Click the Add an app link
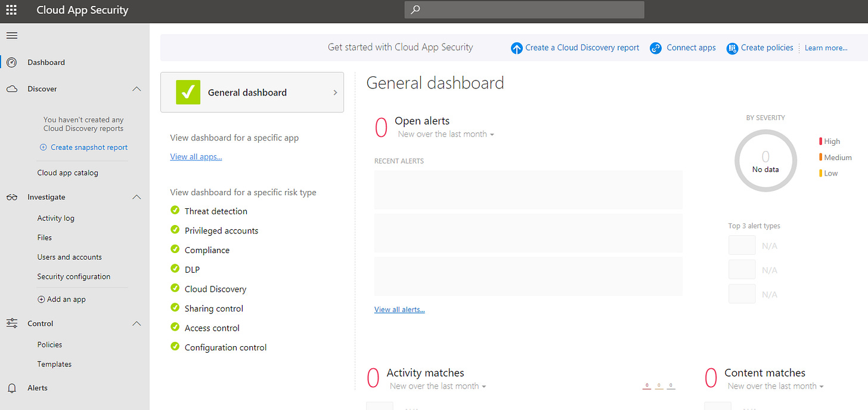Image resolution: width=868 pixels, height=410 pixels. 66,300
